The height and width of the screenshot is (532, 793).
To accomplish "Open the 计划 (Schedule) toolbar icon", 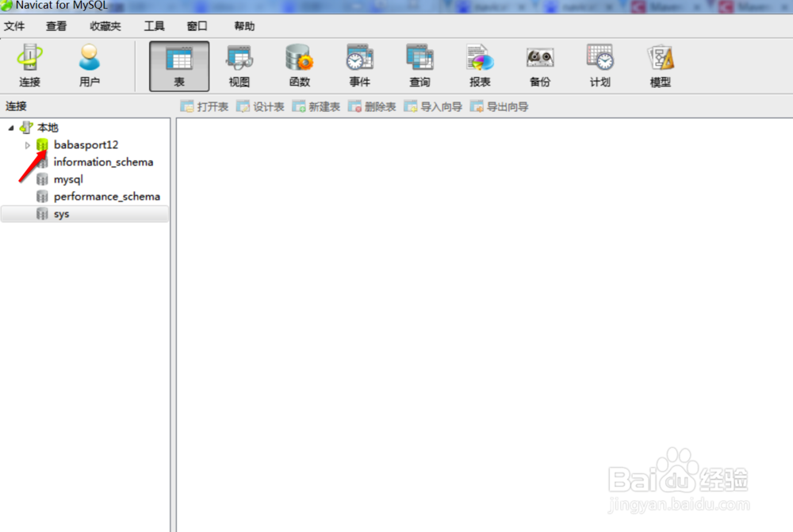I will click(x=600, y=66).
